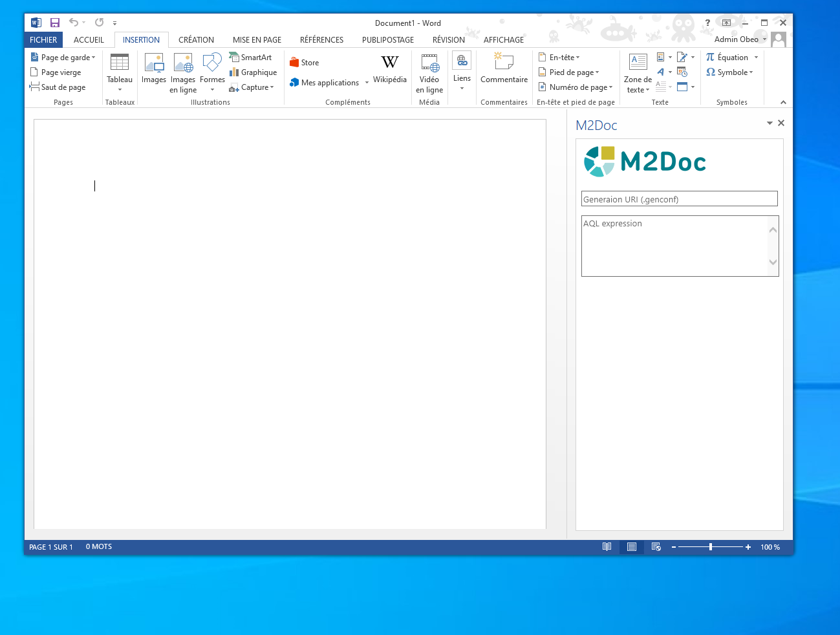Switch to Print Layout view
Image resolution: width=840 pixels, height=635 pixels.
point(632,547)
